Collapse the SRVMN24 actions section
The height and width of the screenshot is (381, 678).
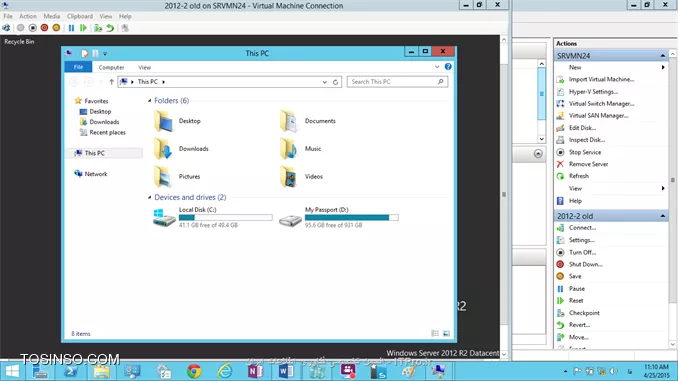662,56
